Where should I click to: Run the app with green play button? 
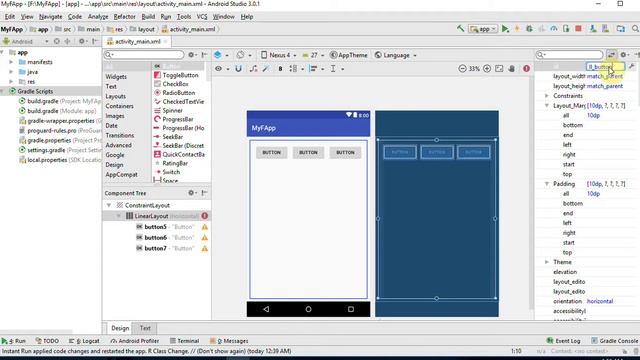(505, 29)
